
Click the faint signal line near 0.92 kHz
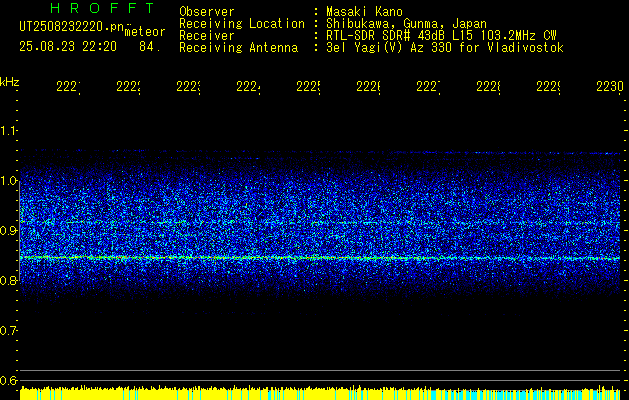[x=320, y=222]
